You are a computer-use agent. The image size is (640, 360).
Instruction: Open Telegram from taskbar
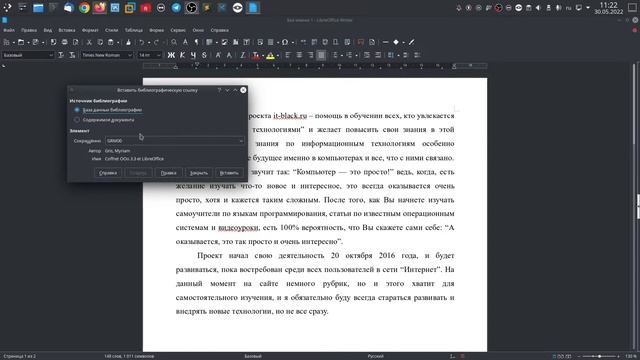pos(176,8)
